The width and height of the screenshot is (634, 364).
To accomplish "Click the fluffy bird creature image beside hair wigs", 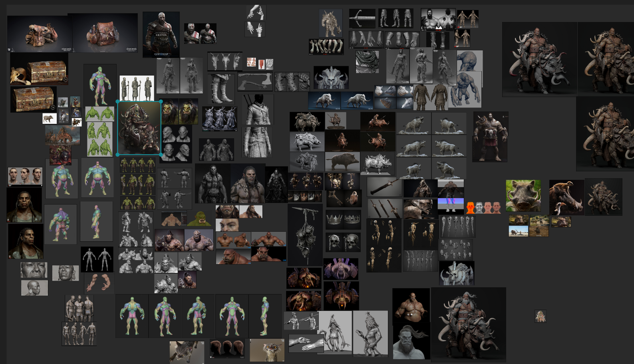I will point(267,350).
